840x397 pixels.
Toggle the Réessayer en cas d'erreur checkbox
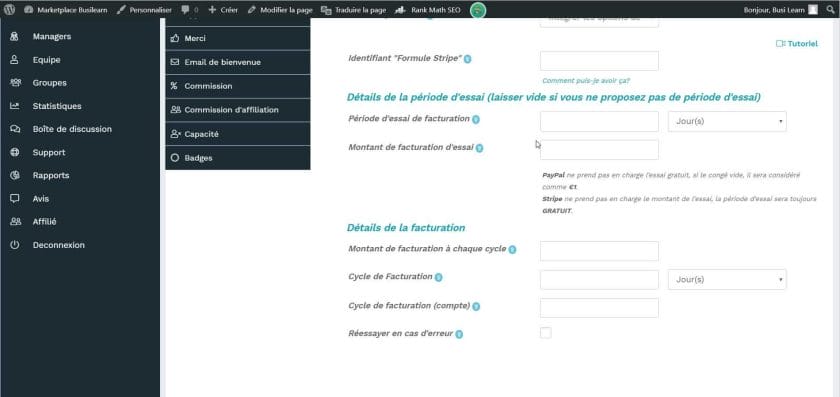tap(545, 333)
